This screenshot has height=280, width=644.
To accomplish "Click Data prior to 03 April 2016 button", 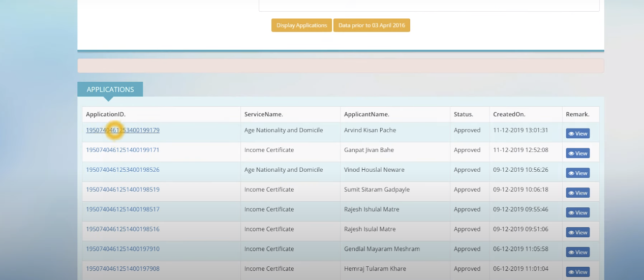I will pos(372,25).
